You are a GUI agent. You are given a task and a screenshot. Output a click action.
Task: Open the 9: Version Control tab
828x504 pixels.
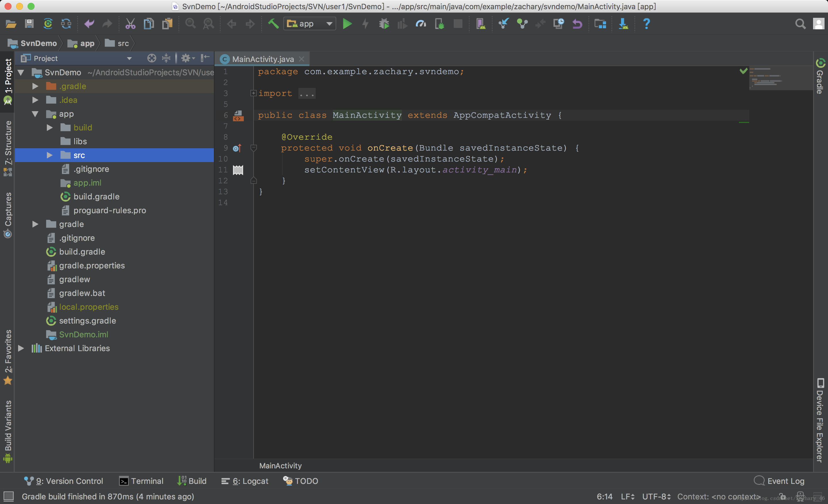point(63,481)
